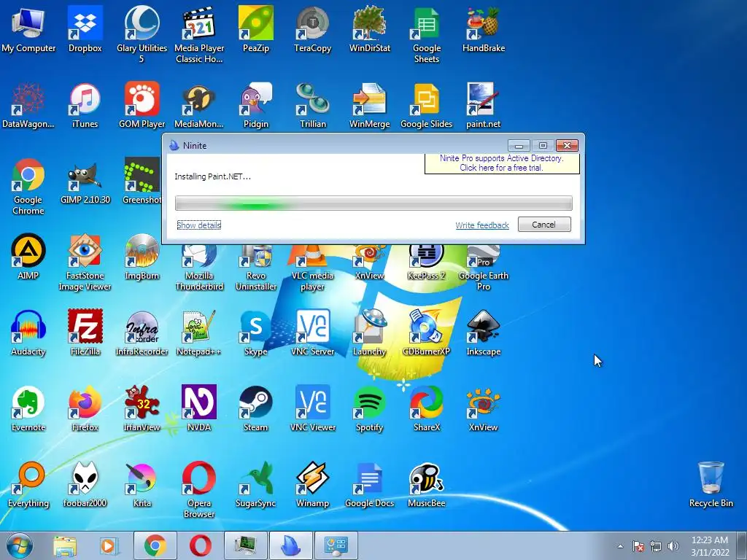Screen dimensions: 747x560
Task: Select the Spotify shortcut
Action: 370,408
